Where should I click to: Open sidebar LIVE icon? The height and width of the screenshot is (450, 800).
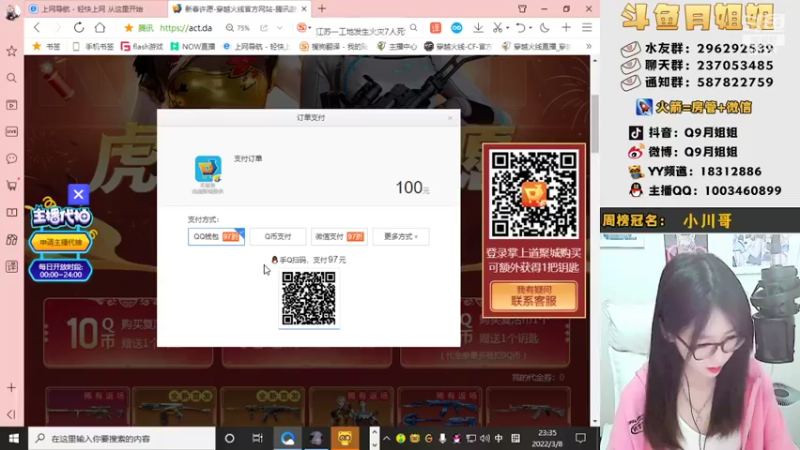(x=11, y=132)
